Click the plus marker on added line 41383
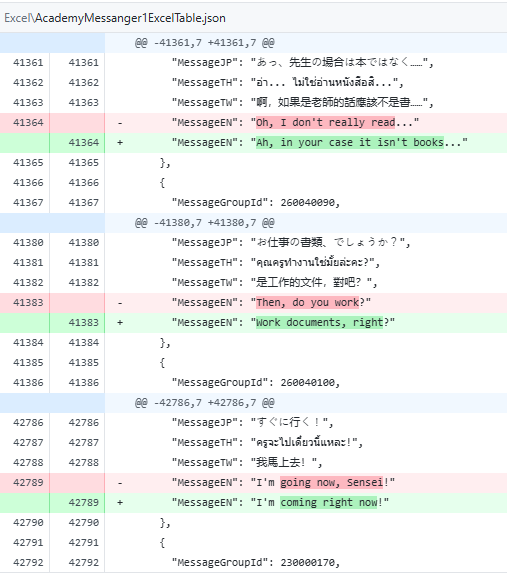507x578 pixels. point(120,323)
